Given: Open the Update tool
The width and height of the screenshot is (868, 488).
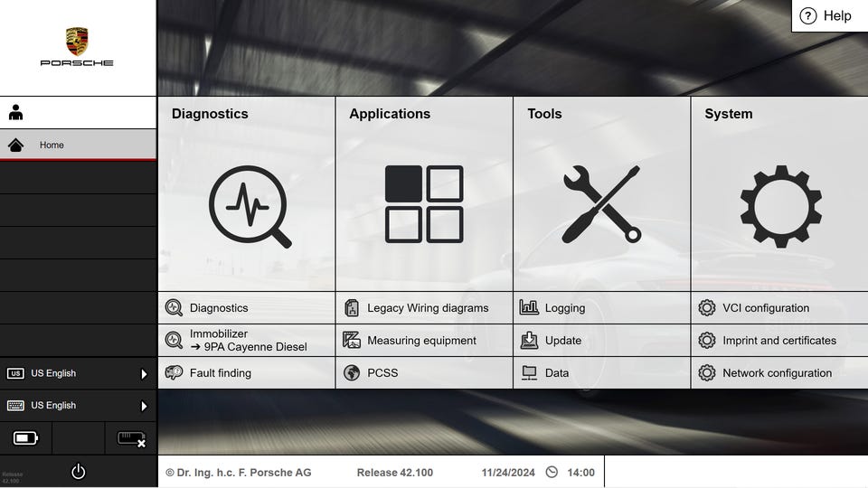Looking at the screenshot, I should [602, 341].
